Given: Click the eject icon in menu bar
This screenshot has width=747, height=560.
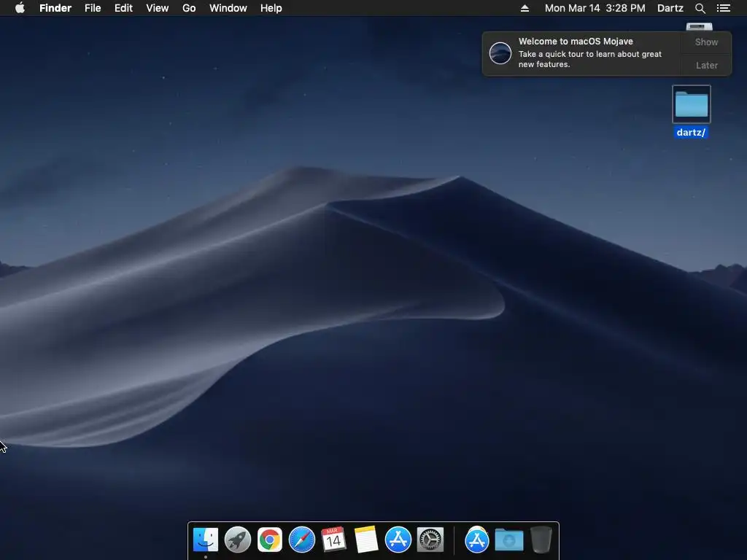Looking at the screenshot, I should [x=525, y=8].
